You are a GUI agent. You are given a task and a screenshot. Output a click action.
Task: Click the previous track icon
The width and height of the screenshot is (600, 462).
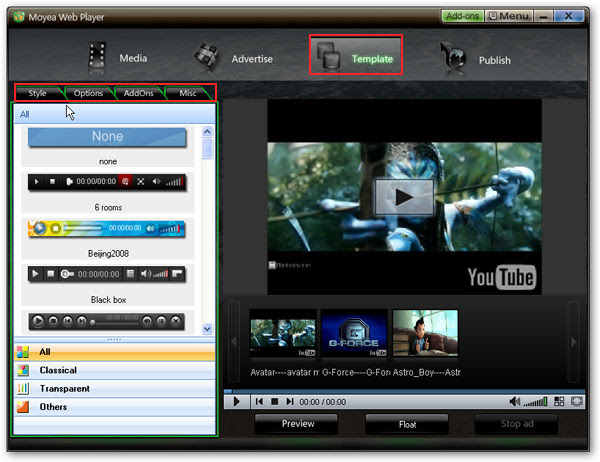(259, 402)
